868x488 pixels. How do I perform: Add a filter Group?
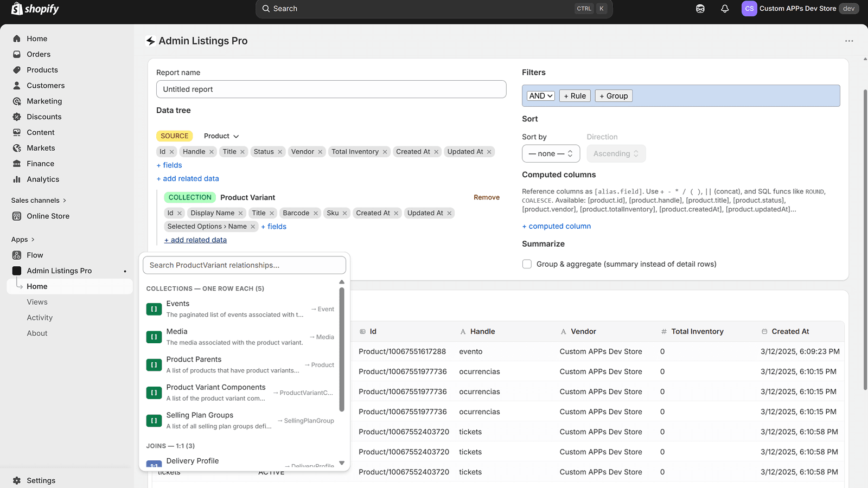[614, 96]
